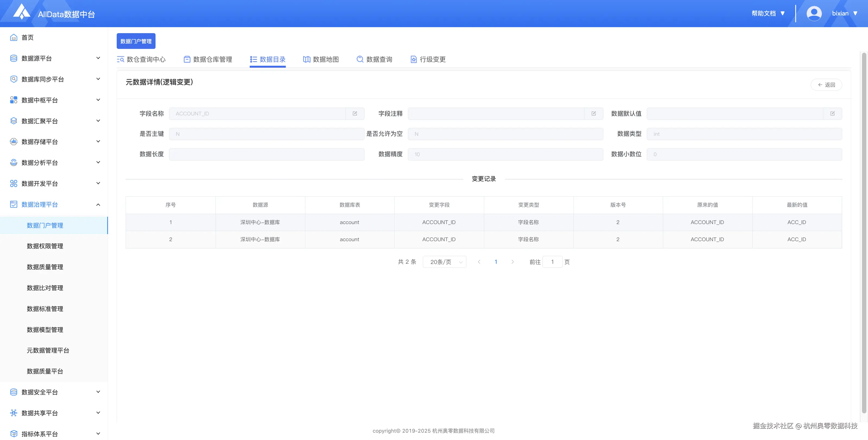
Task: Switch to 数据仓库管理 tab
Action: coord(208,59)
